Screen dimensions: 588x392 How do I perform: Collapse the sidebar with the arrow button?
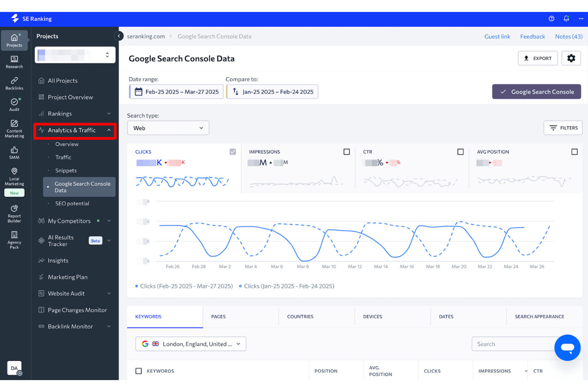point(119,36)
